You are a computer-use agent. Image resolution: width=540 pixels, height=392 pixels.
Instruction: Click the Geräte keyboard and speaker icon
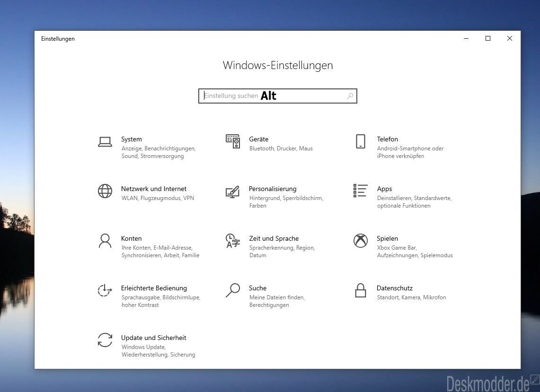click(x=233, y=141)
